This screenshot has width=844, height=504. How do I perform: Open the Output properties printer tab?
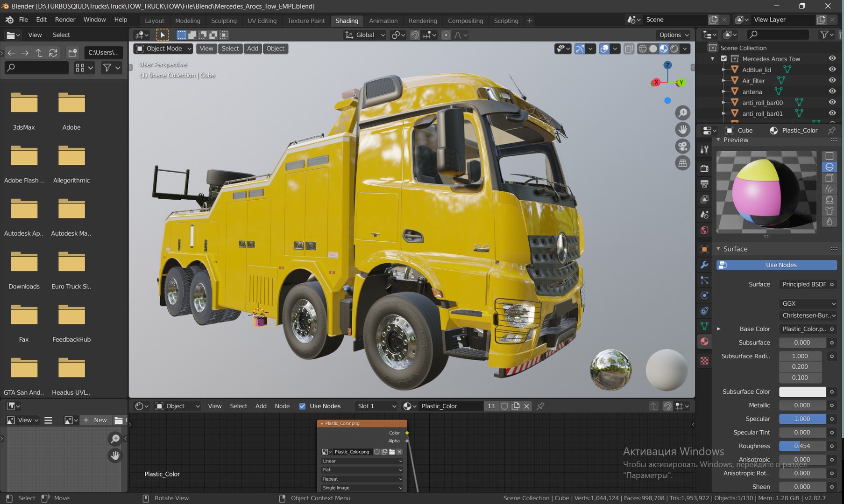(x=704, y=184)
